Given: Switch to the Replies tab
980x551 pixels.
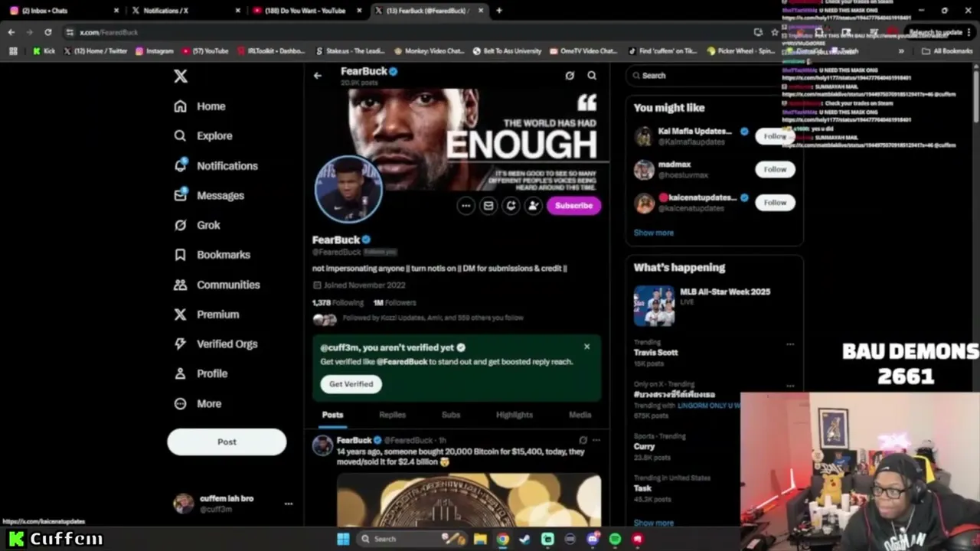Looking at the screenshot, I should pos(393,415).
